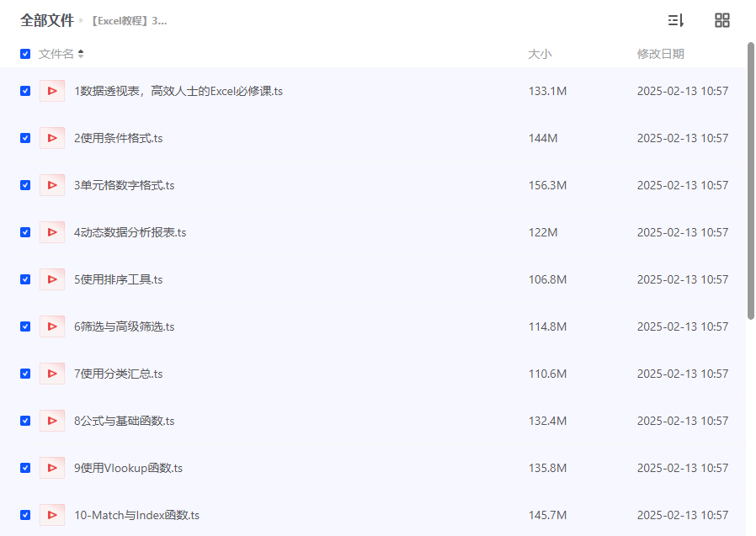Click video icon for 7使用分类汇总.ts
This screenshot has width=756, height=536.
pyautogui.click(x=52, y=374)
